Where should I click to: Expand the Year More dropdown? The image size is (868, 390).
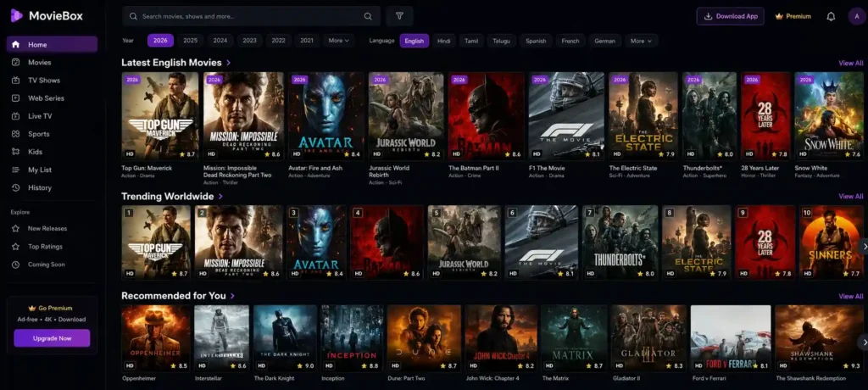[x=339, y=41]
